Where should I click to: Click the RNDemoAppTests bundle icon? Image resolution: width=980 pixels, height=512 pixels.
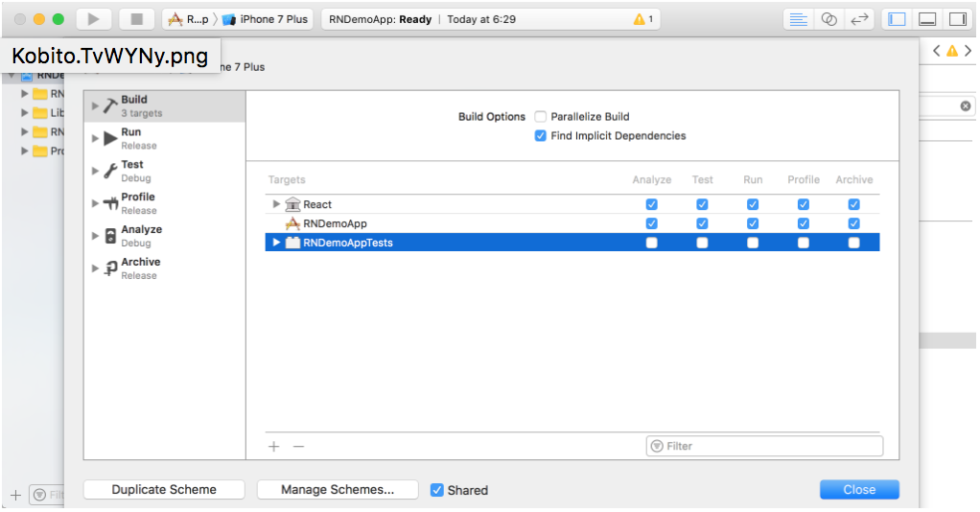[292, 242]
